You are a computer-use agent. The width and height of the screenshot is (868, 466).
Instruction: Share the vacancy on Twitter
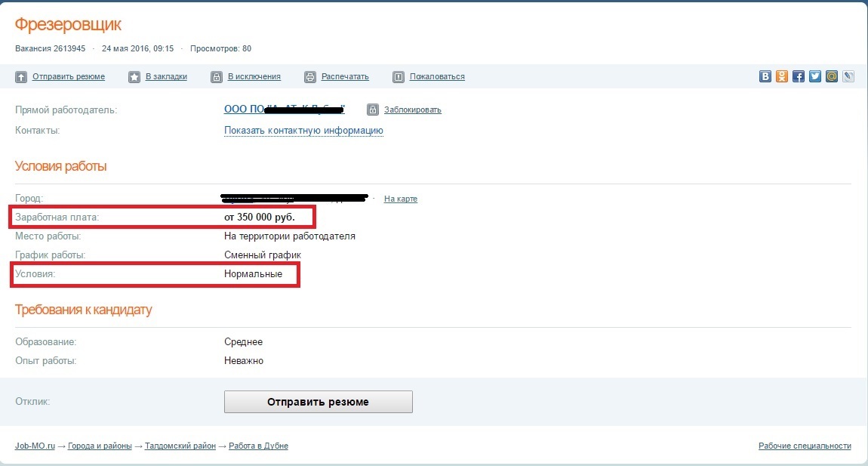815,76
